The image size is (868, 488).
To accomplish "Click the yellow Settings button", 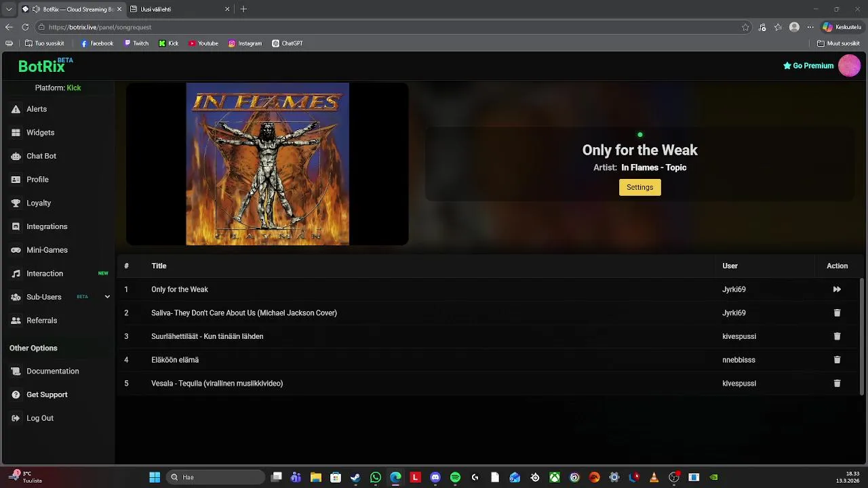I will [639, 187].
